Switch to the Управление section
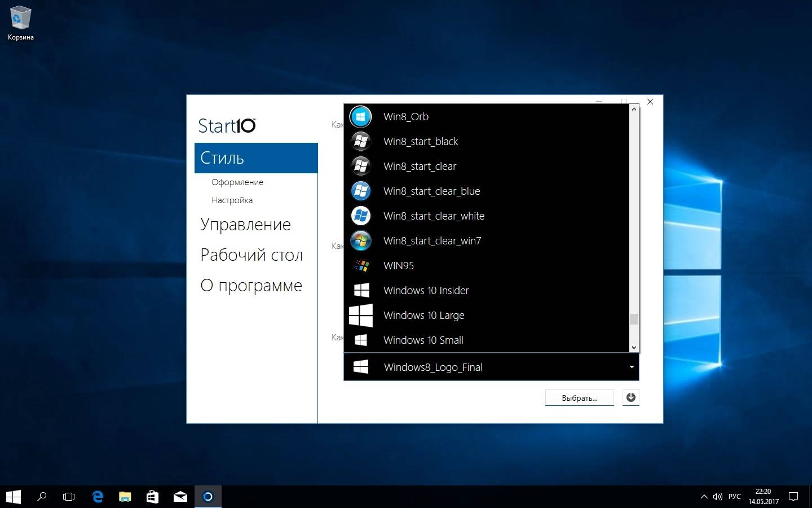 click(245, 225)
